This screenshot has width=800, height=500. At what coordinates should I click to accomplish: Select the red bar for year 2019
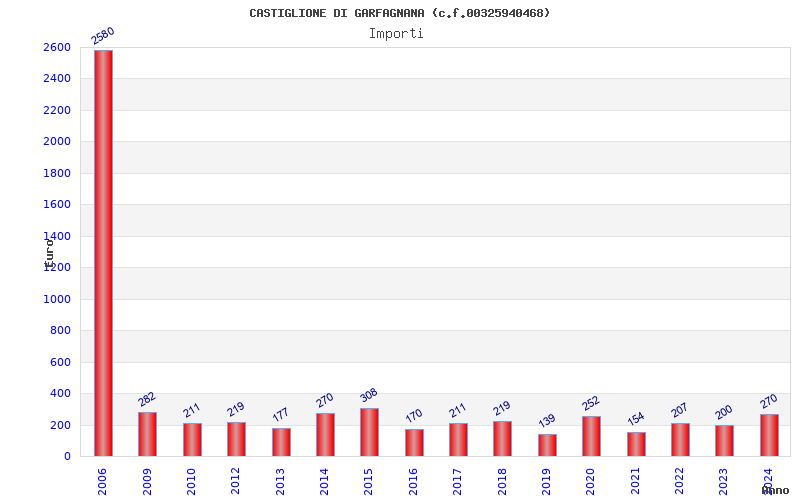point(547,445)
